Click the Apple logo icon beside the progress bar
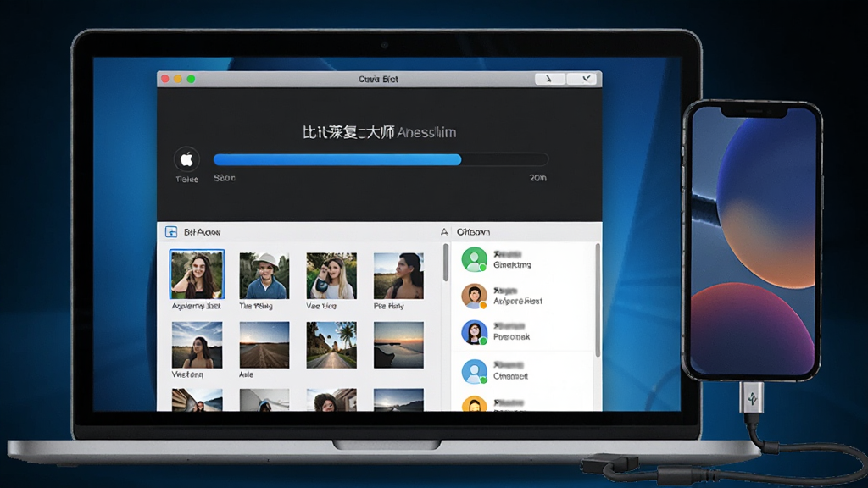Screen dimensions: 868x488 click(186, 159)
